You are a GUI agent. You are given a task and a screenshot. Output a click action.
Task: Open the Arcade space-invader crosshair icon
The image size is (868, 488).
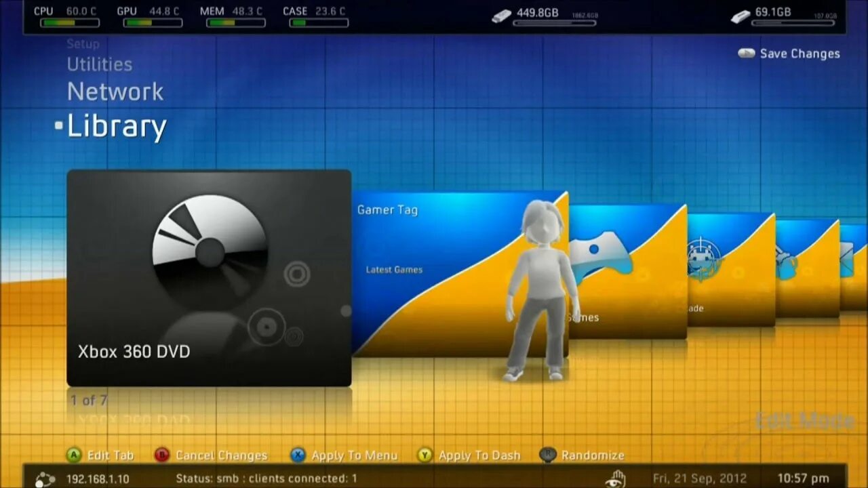click(704, 258)
